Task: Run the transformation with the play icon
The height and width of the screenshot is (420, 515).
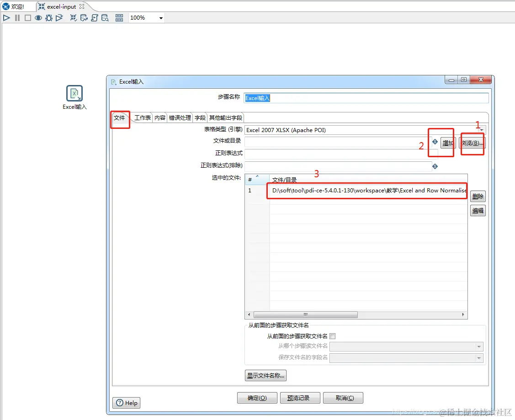Action: (x=6, y=18)
